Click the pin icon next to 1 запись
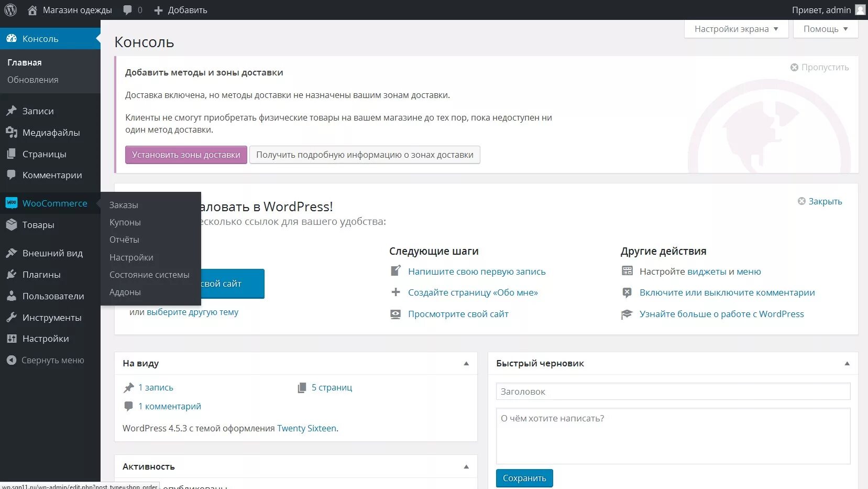This screenshot has height=489, width=868. (128, 387)
